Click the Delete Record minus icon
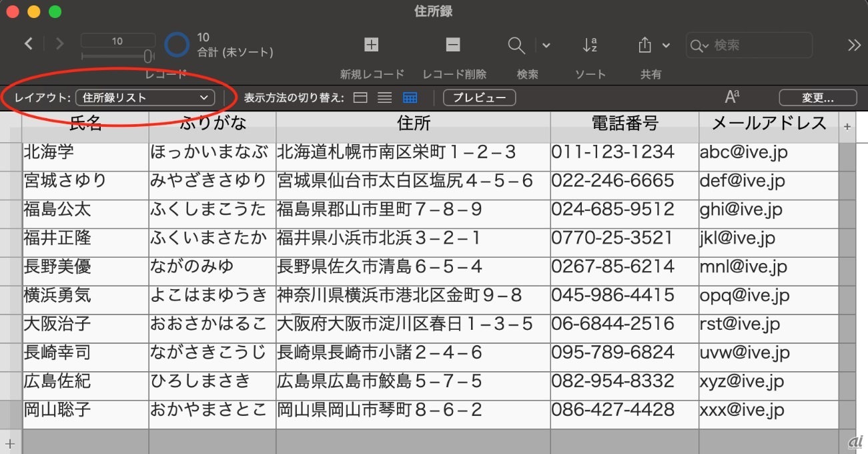868x454 pixels. (453, 45)
